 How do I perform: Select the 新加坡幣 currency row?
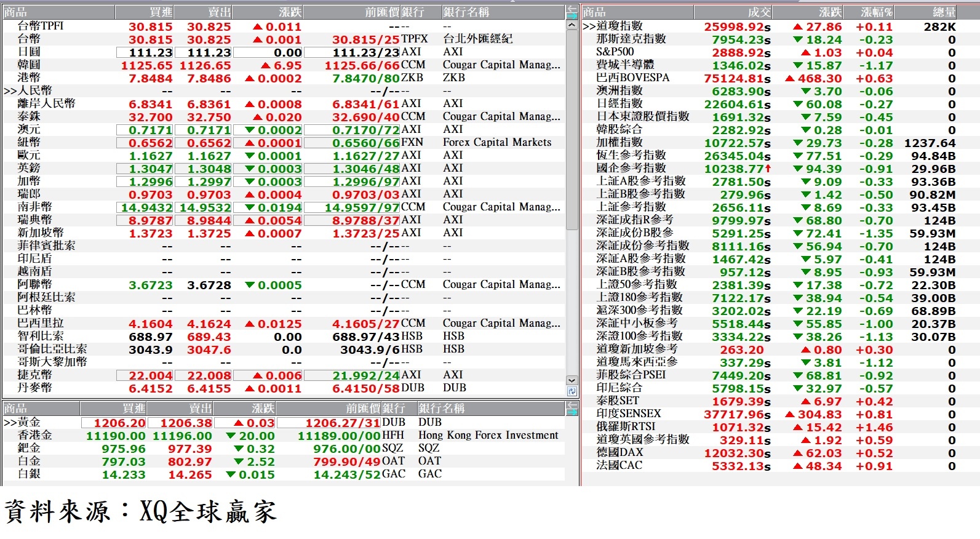[284, 233]
